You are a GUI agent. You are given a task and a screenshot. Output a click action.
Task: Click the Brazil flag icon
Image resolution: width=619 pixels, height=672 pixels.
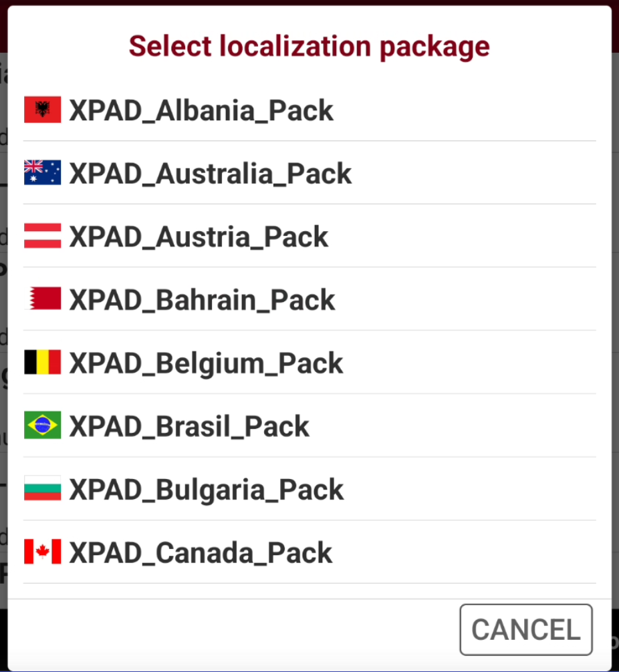[43, 425]
